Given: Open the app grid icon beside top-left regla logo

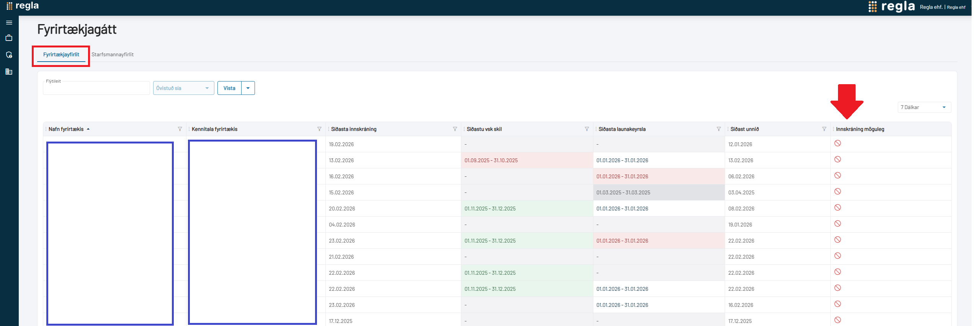Looking at the screenshot, I should 9,6.
